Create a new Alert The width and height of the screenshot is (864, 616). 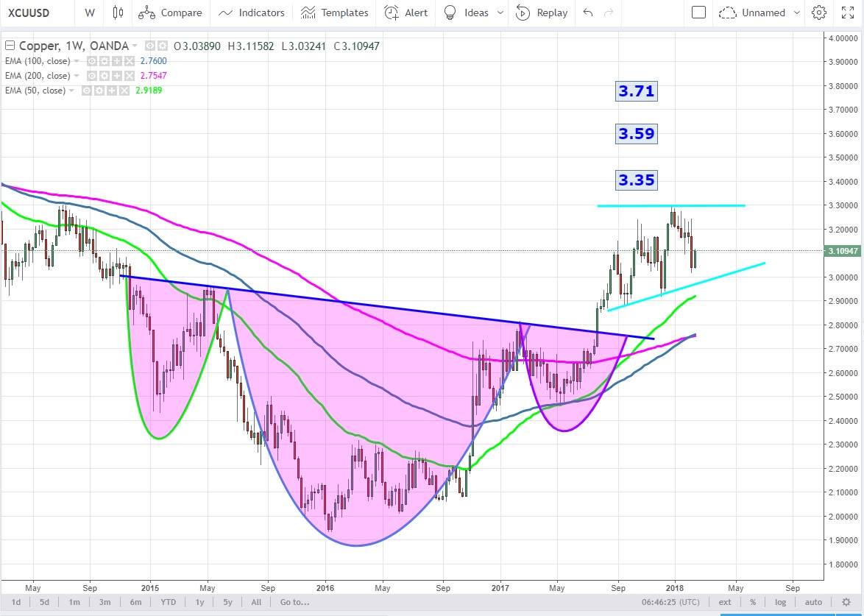click(407, 13)
